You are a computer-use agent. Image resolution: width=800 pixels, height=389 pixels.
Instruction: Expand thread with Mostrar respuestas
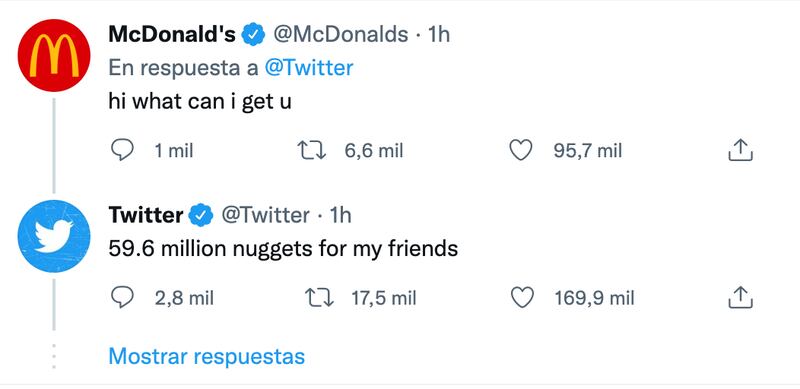click(x=207, y=356)
